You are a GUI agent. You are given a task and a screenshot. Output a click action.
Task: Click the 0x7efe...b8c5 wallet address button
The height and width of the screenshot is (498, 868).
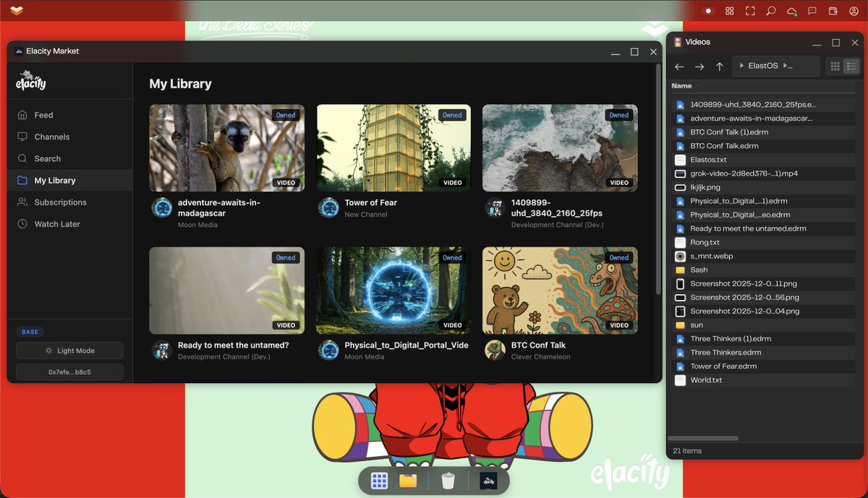(70, 372)
